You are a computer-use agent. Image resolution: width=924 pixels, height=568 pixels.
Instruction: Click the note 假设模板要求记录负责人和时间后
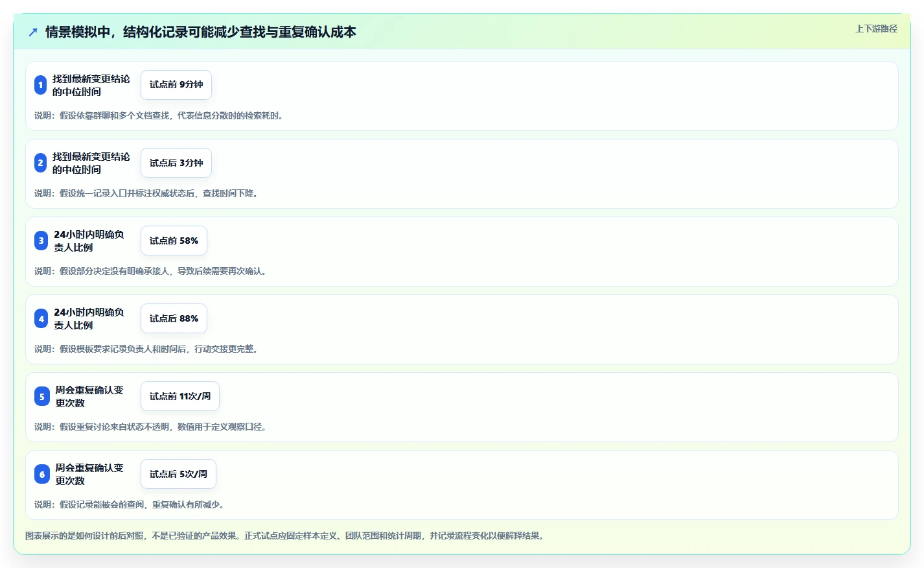(146, 349)
